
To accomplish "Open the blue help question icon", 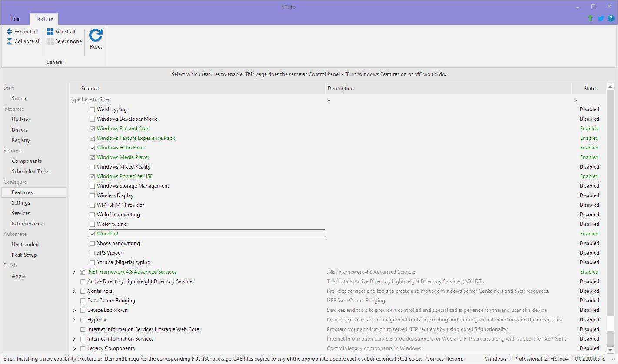I will [x=611, y=18].
